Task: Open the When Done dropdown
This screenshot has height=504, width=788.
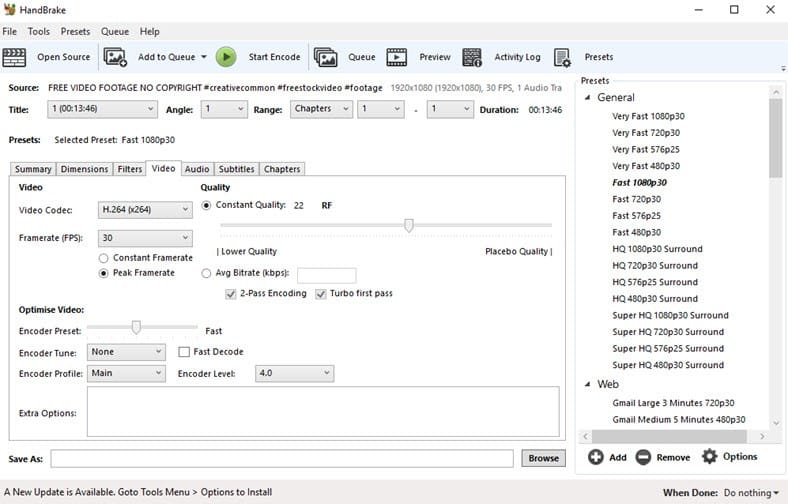Action: (x=750, y=493)
